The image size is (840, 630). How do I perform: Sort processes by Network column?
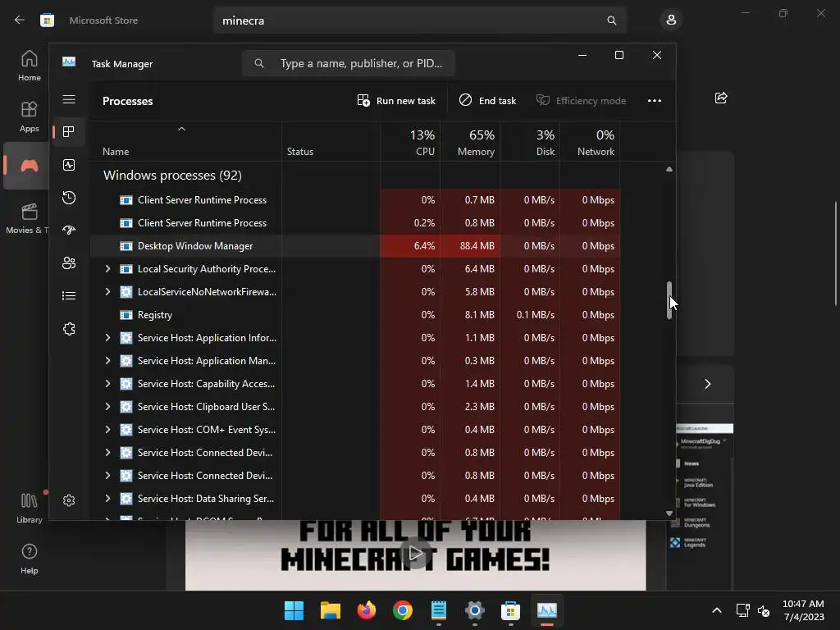click(590, 142)
